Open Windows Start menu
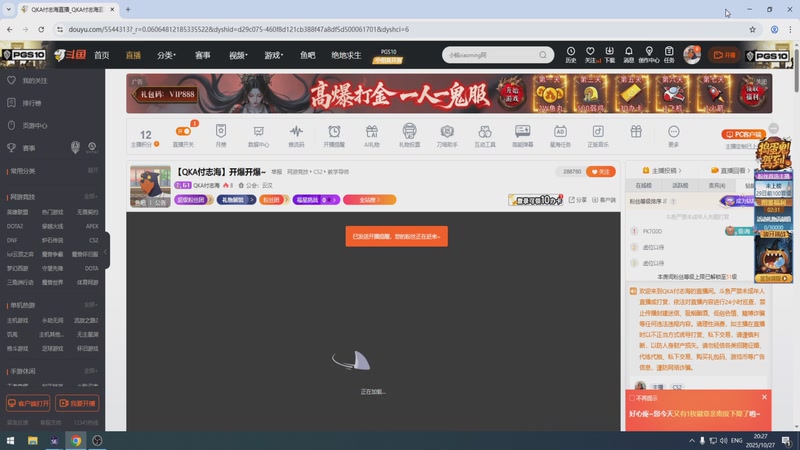The image size is (800, 450). coord(10,440)
